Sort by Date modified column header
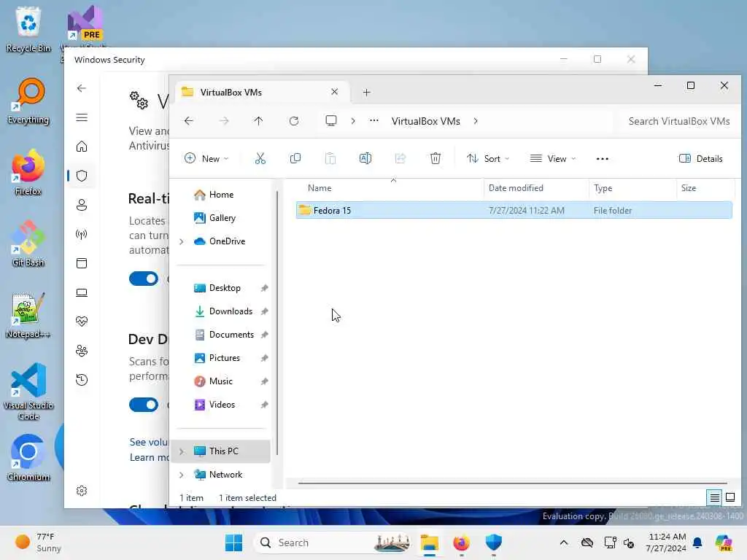The height and width of the screenshot is (560, 747). click(536, 188)
